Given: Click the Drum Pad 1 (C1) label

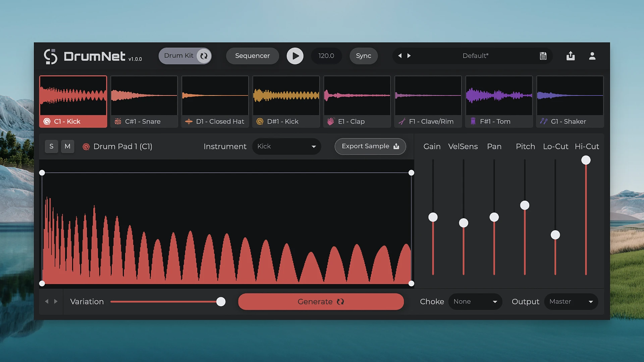Looking at the screenshot, I should tap(123, 146).
